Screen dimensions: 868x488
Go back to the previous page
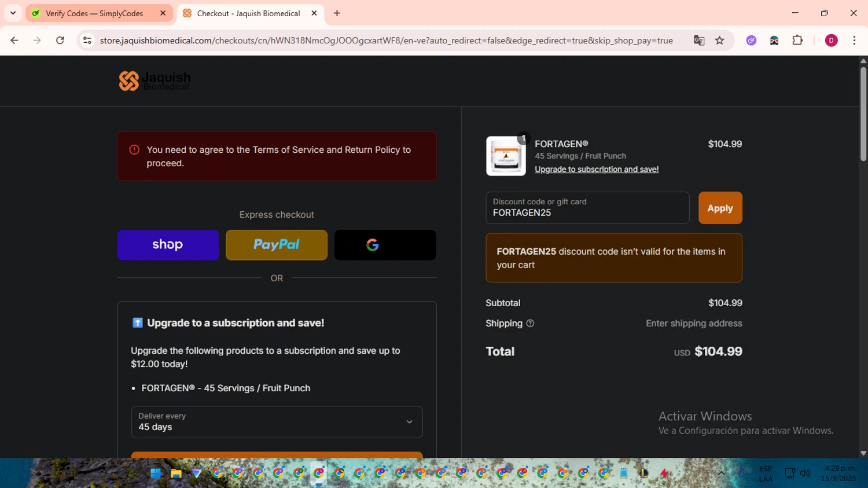(14, 41)
